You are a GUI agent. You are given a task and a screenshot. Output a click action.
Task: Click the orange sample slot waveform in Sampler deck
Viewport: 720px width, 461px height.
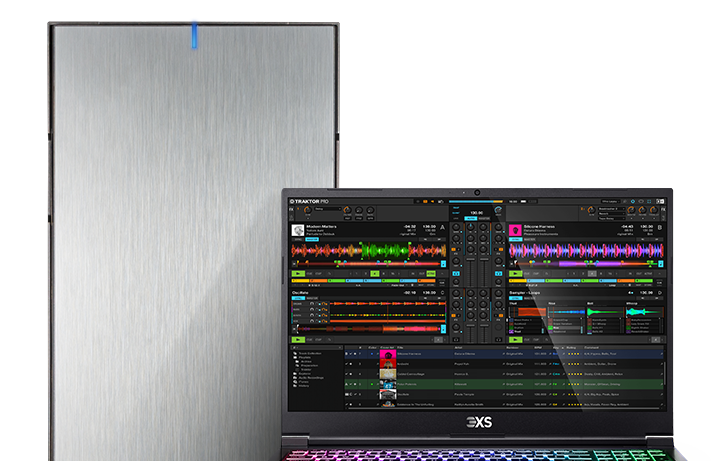coord(532,312)
